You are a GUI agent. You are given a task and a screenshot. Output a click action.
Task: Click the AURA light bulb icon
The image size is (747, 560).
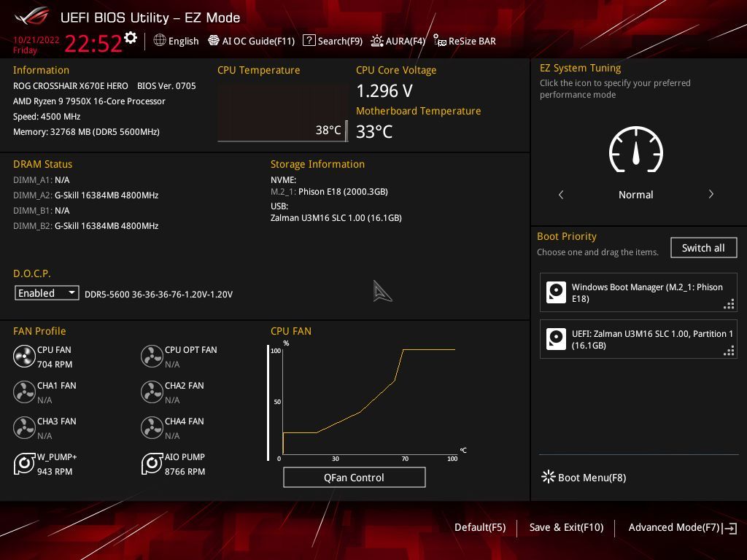(x=377, y=41)
